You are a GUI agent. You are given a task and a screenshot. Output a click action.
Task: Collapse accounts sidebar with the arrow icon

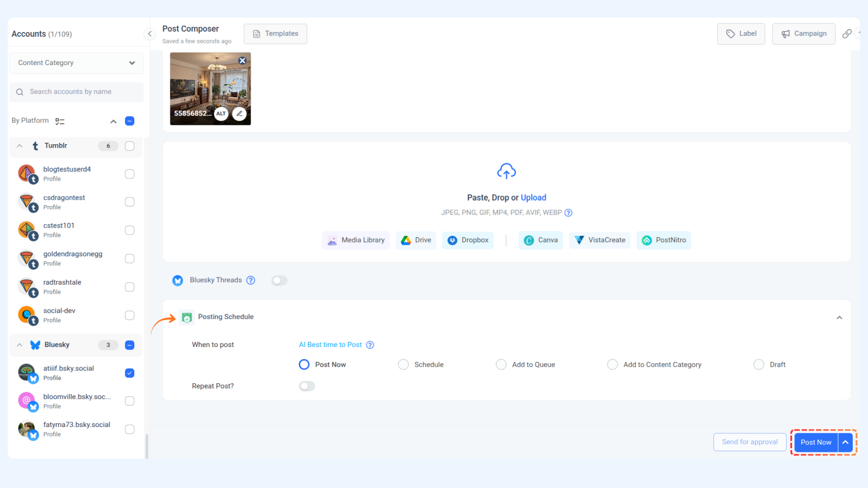tap(150, 34)
